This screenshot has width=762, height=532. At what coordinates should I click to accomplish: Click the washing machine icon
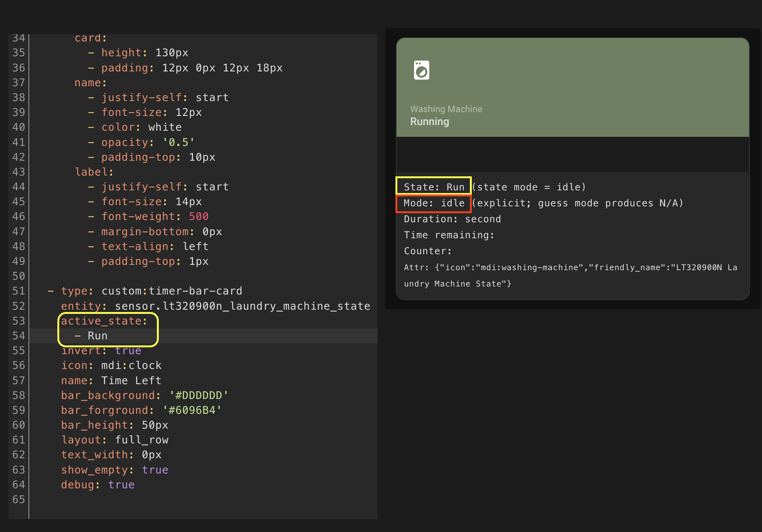[421, 70]
